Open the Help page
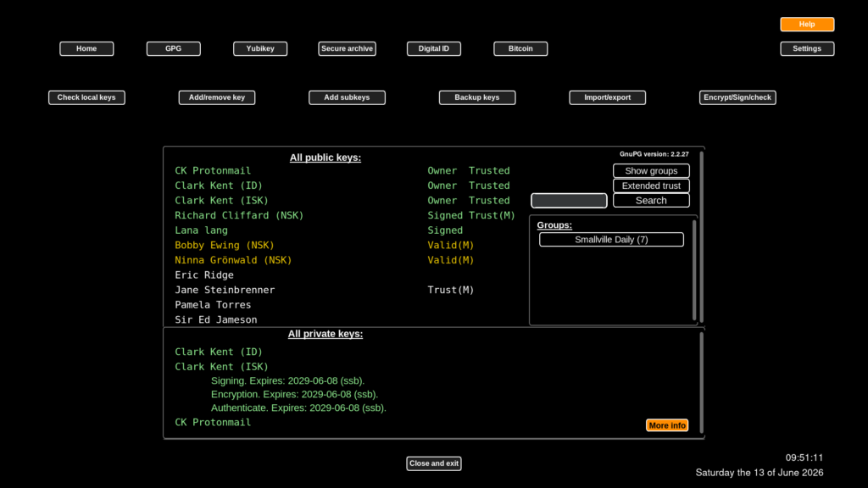 pos(807,25)
